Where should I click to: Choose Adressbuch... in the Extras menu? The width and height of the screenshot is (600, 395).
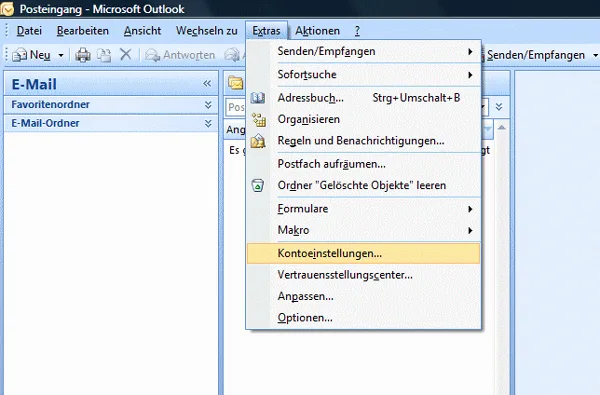pyautogui.click(x=364, y=98)
